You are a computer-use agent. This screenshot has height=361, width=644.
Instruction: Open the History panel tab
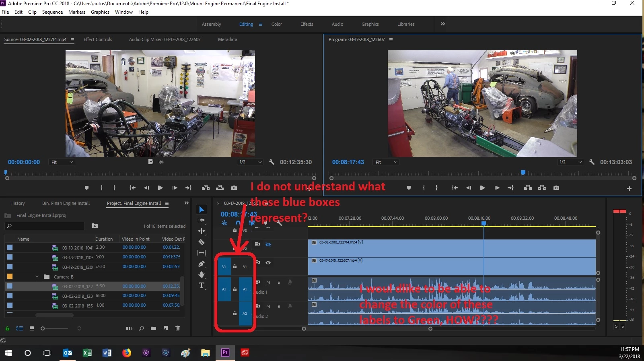(18, 203)
